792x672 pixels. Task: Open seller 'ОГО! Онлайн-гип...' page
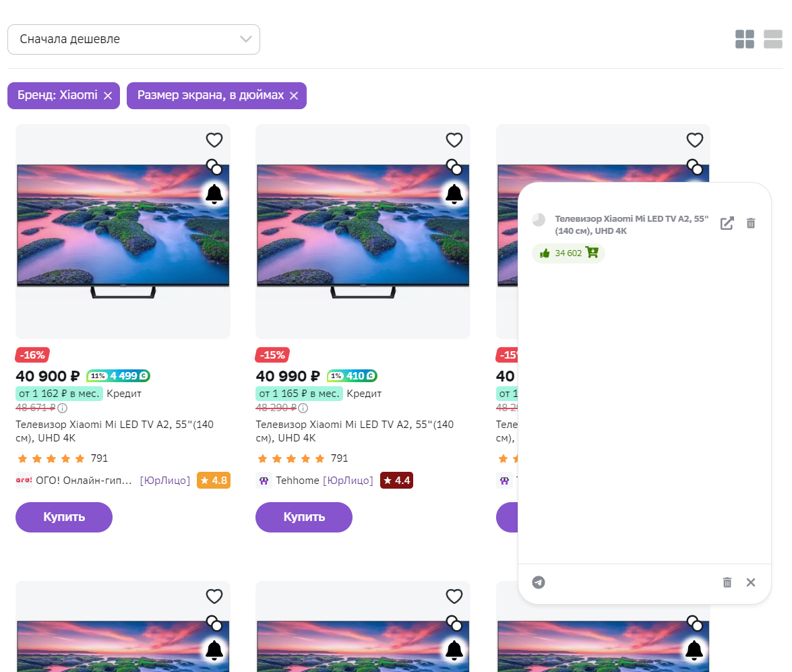(x=84, y=481)
